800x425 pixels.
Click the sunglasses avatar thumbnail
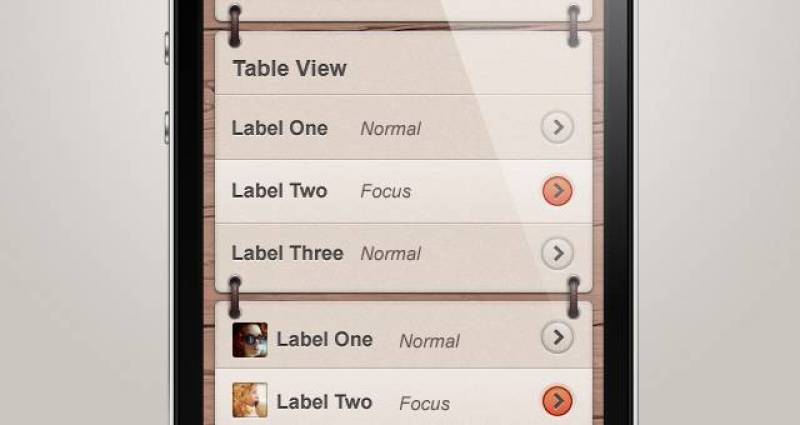tap(249, 340)
